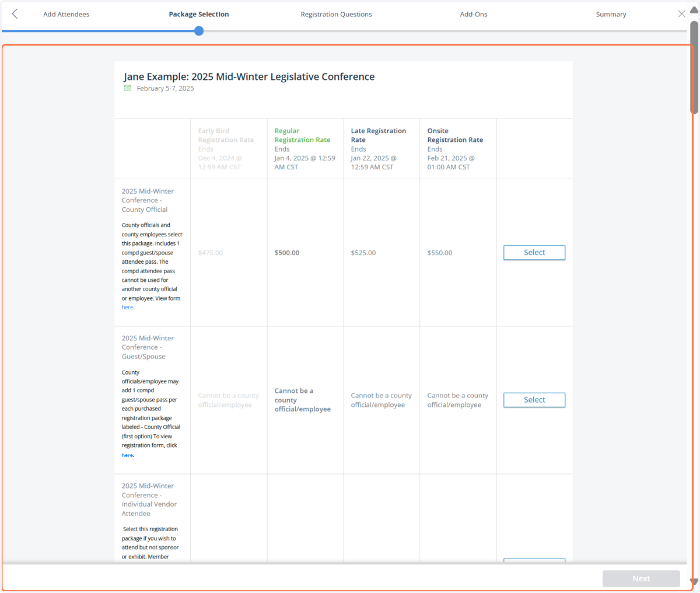
Task: Select the Guest/Spouse package
Action: 534,400
